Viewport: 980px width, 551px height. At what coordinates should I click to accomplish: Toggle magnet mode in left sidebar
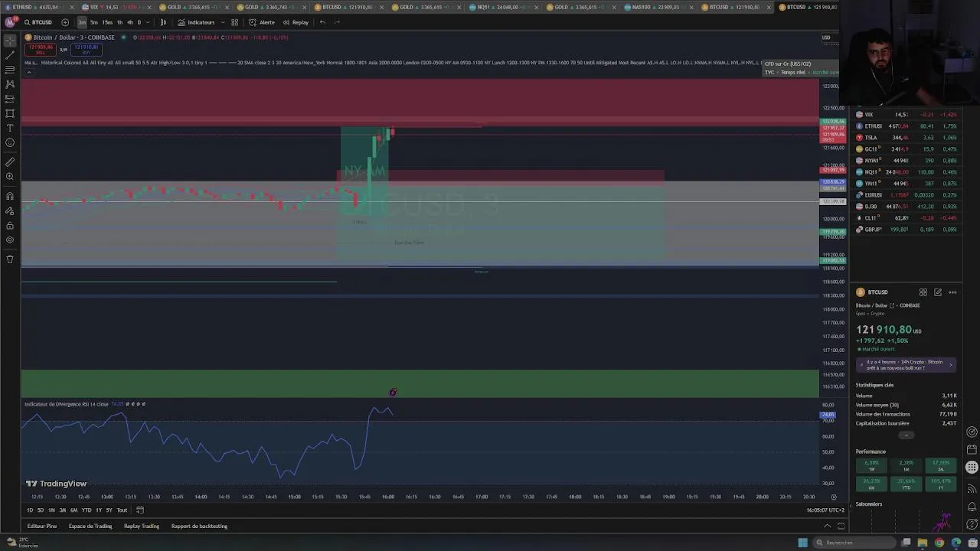point(10,196)
